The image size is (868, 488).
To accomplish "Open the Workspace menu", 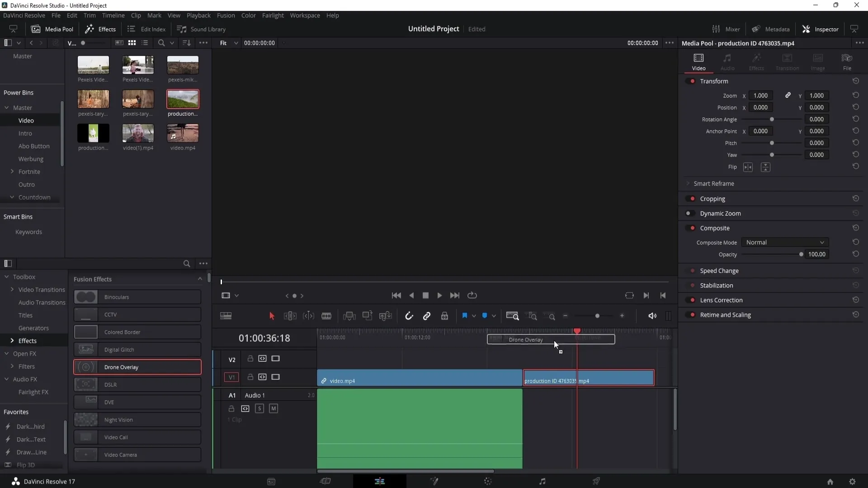I will click(x=305, y=15).
